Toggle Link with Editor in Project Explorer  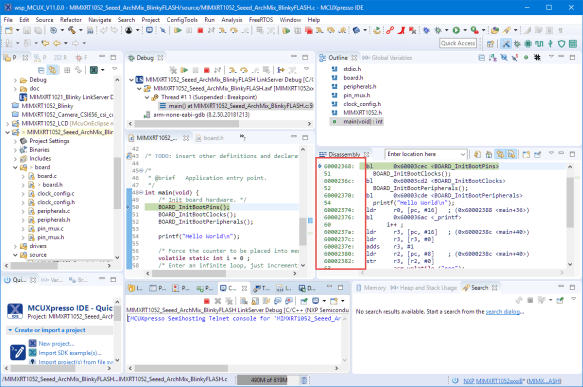tap(52, 70)
